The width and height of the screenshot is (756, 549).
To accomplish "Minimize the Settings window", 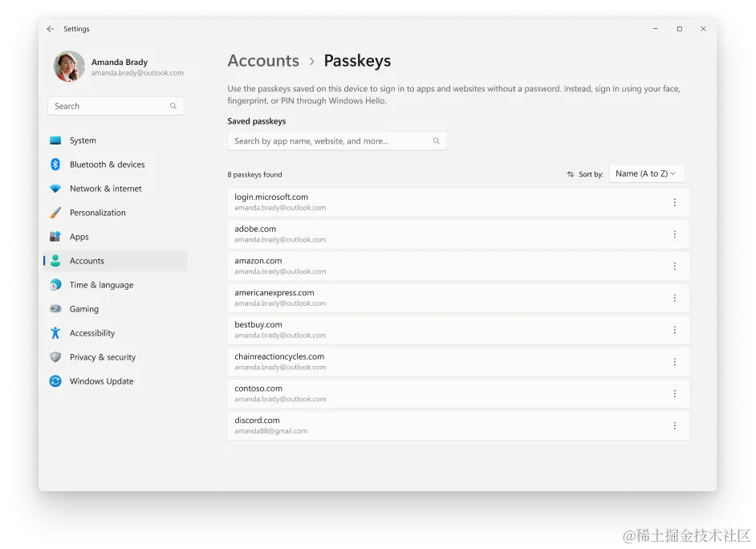I will [x=655, y=29].
